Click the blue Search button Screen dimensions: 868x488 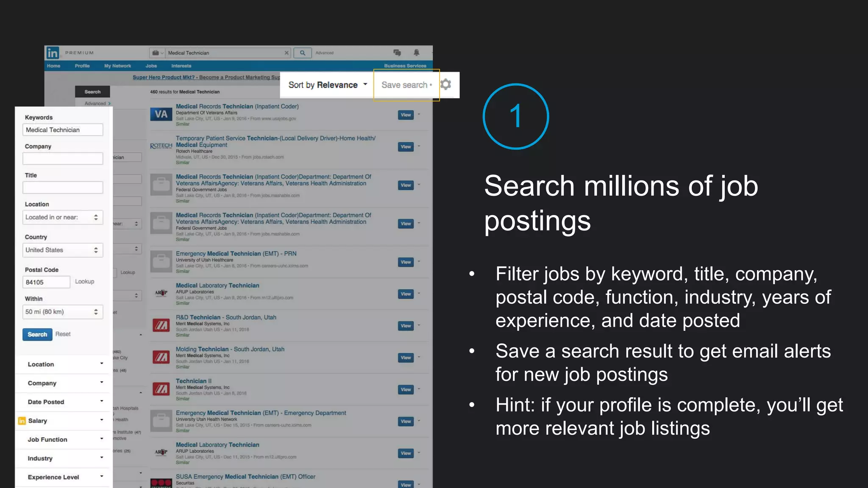tap(37, 335)
